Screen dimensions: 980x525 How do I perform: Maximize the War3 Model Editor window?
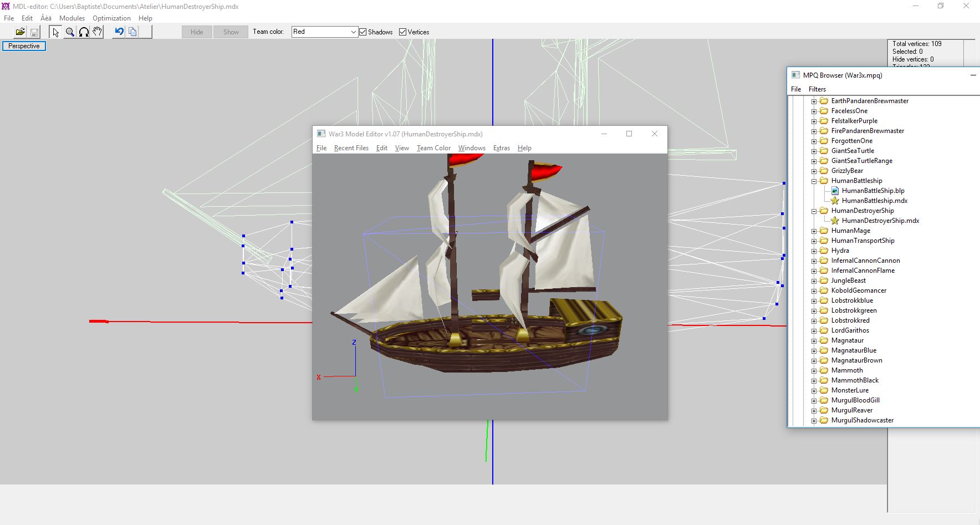[x=629, y=134]
